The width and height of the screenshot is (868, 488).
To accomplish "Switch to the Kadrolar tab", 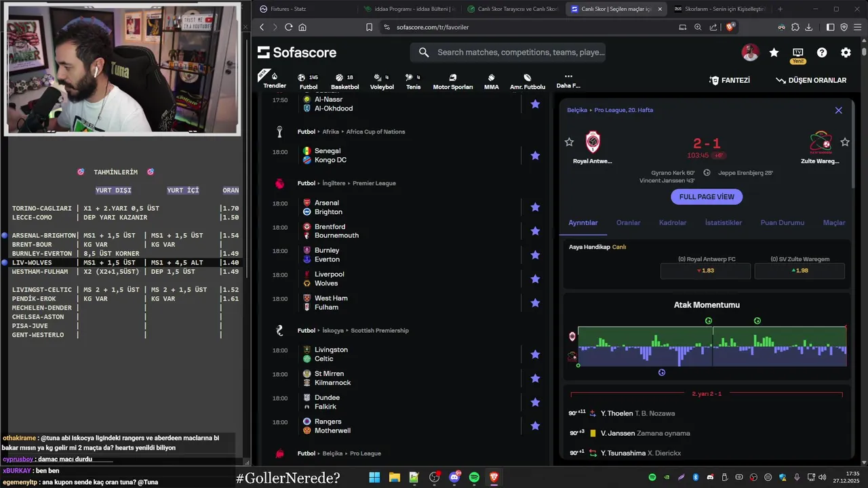I will [x=673, y=222].
